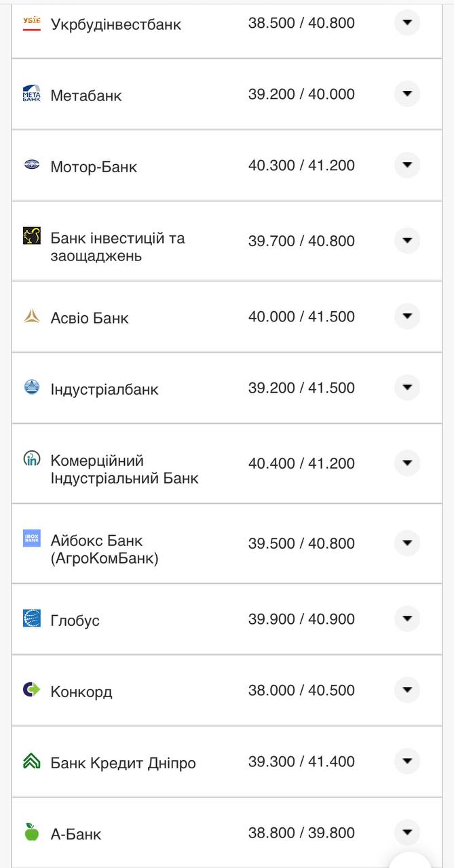This screenshot has width=454, height=868.
Task: Open dropdown for Банк інвестицій та заощаджень
Action: click(407, 241)
